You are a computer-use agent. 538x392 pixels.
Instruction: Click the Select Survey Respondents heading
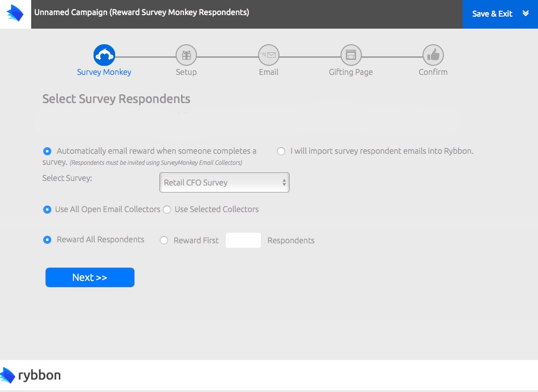coord(116,99)
